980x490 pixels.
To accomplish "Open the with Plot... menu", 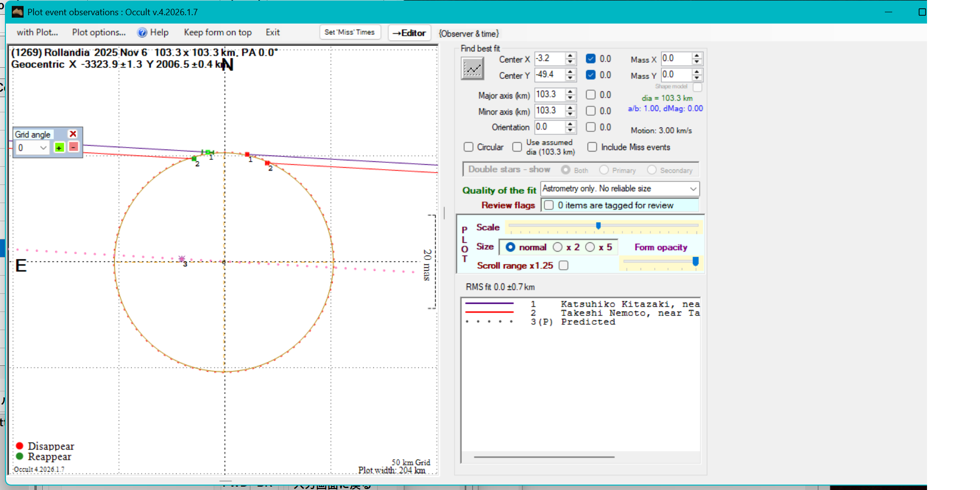I will 37,32.
